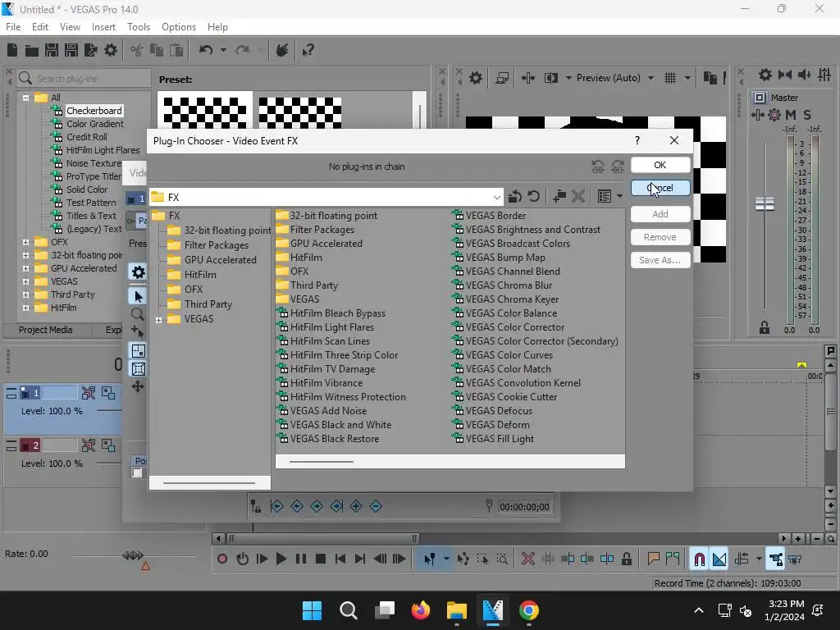
Task: Click the Views list icon in Plug-In Chooser
Action: (x=605, y=197)
